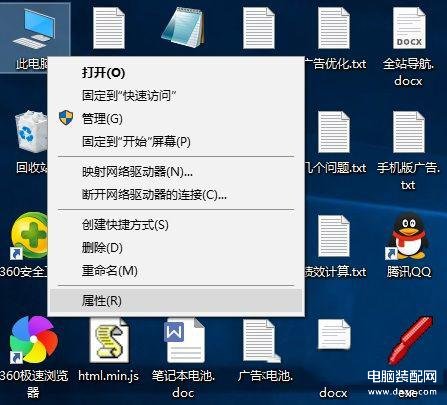
Task: Select the 广告优化.txt file icon
Action: (x=333, y=28)
